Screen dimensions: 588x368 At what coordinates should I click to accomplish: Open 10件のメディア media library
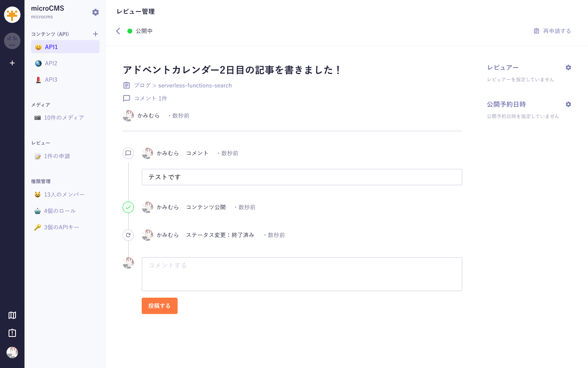64,118
